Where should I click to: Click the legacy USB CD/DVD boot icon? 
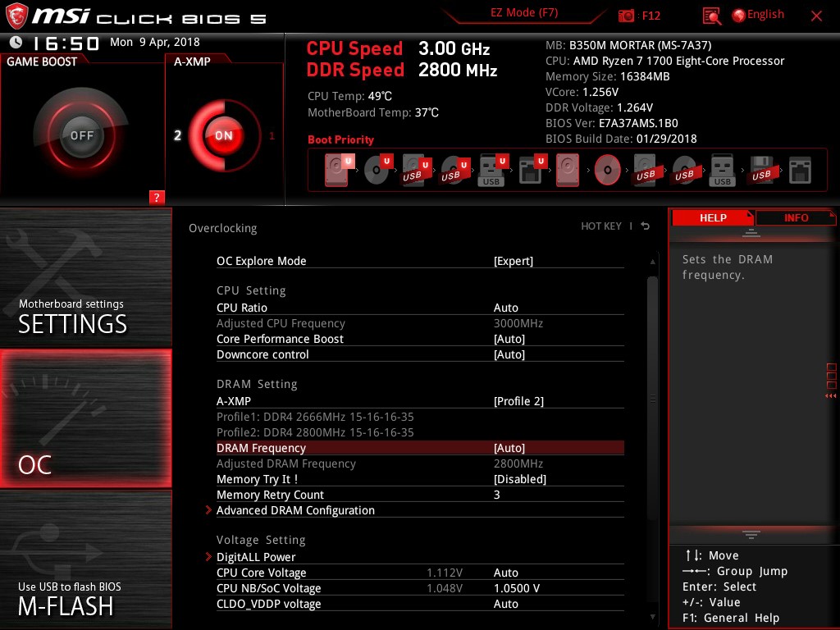pos(684,170)
